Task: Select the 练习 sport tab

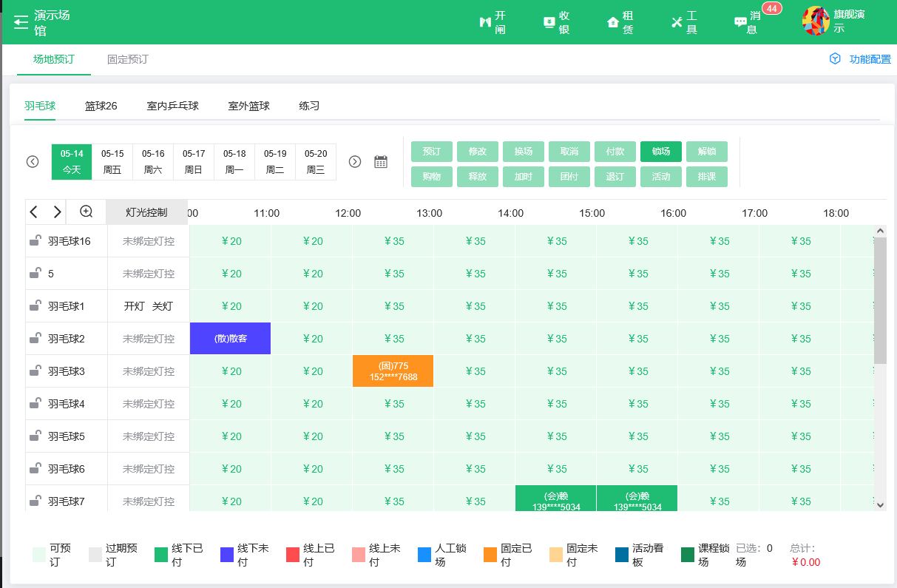Action: [x=310, y=106]
